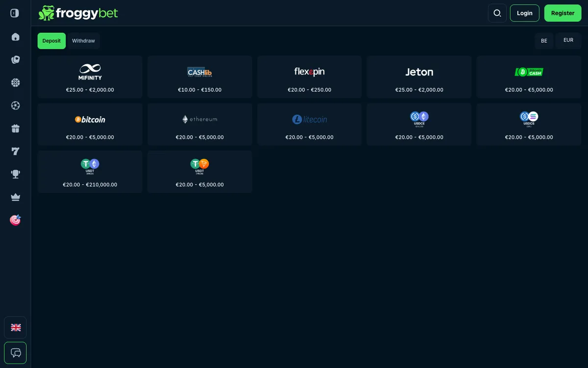
Task: Switch to the Withdraw tab
Action: tap(83, 41)
